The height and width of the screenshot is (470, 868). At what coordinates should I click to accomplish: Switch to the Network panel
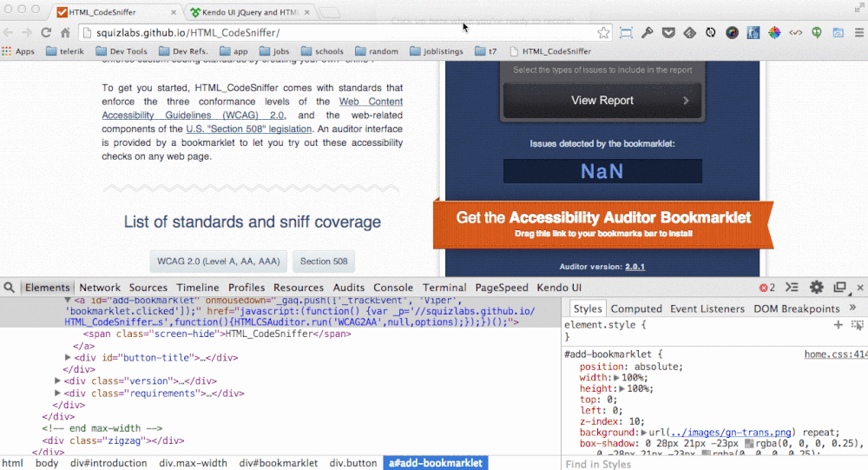click(100, 287)
